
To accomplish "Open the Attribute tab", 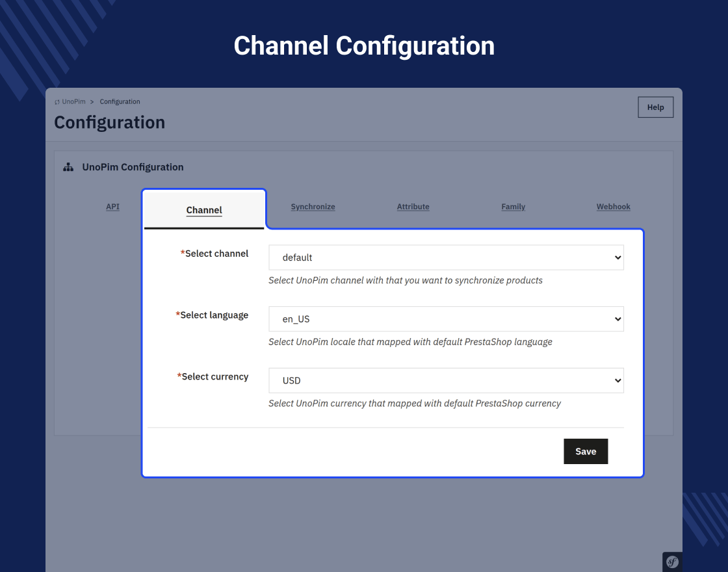I will coord(413,207).
